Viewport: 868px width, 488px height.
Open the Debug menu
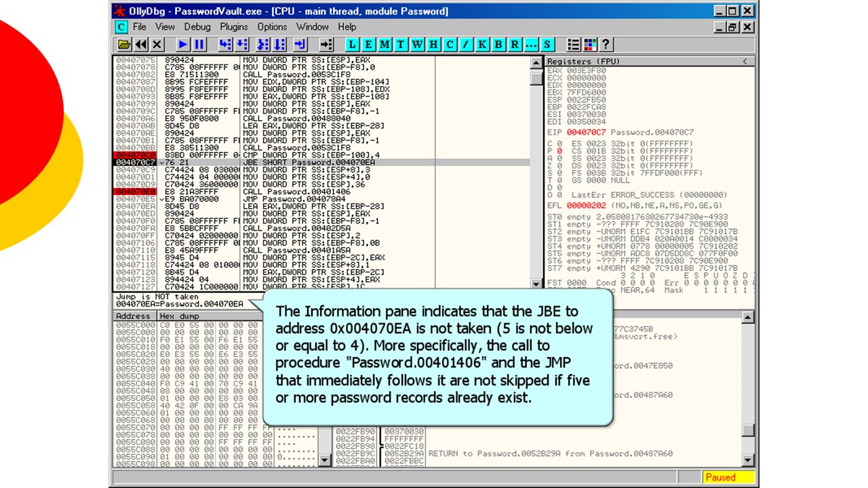(197, 27)
